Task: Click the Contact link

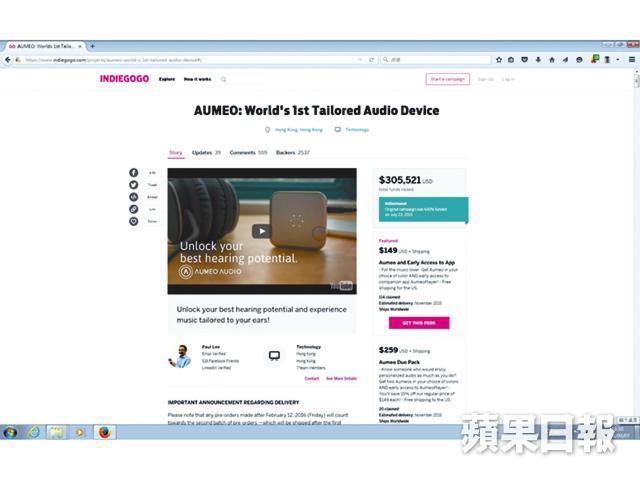Action: tap(312, 379)
